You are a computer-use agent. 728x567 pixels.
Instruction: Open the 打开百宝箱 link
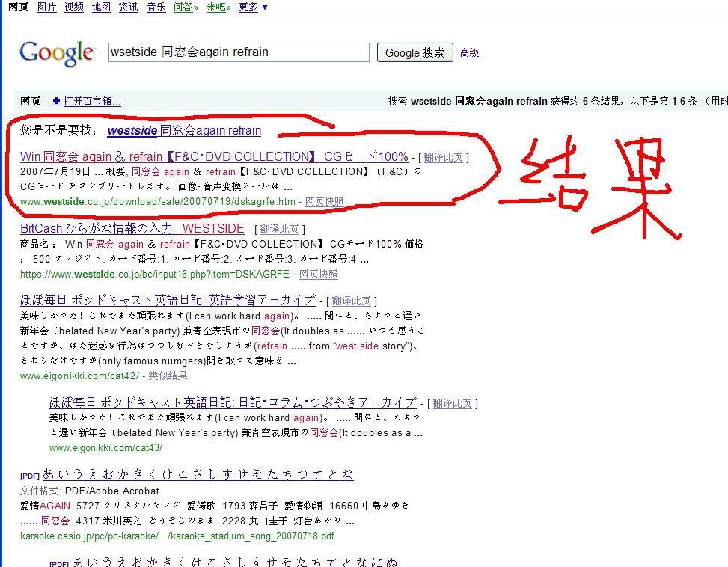coord(92,101)
